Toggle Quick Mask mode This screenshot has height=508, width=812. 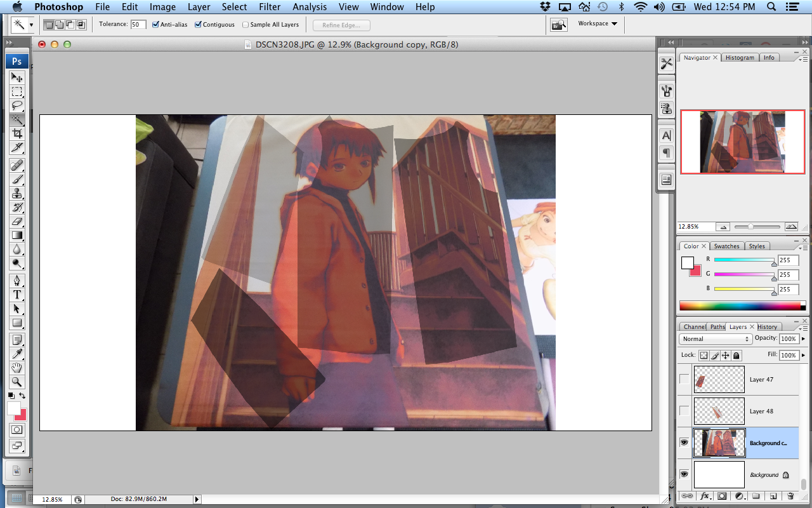(x=17, y=430)
